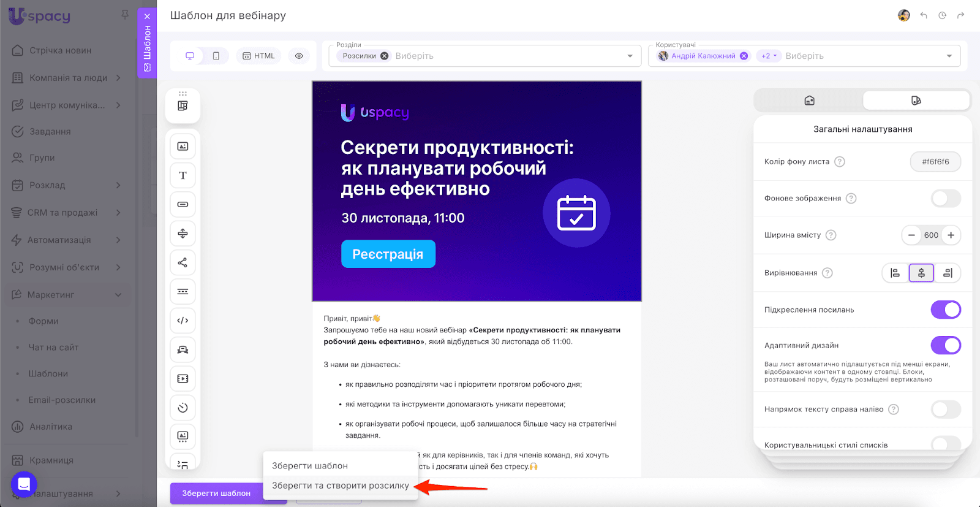980x507 pixels.
Task: Select the timer block tool
Action: (183, 408)
